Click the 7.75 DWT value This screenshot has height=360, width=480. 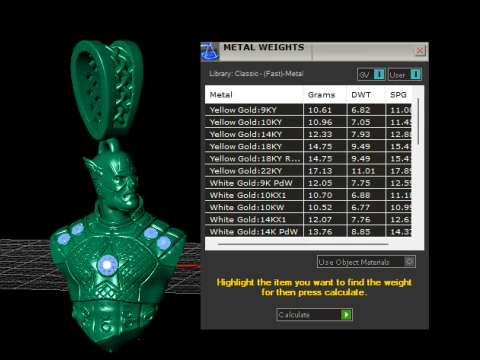pos(361,183)
